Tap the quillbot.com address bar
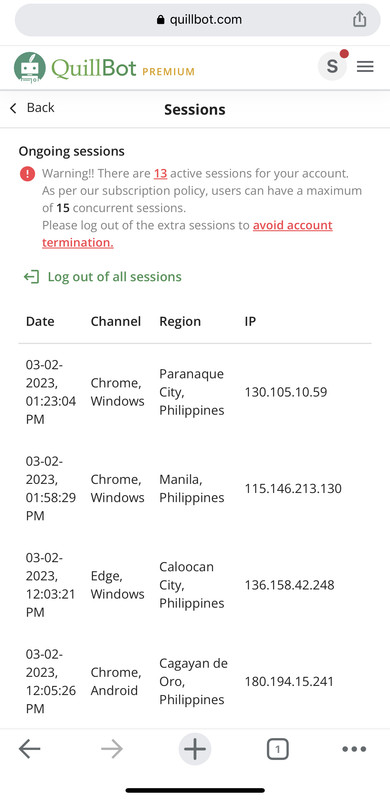Screen dimensions: 390x800 (x=198, y=20)
